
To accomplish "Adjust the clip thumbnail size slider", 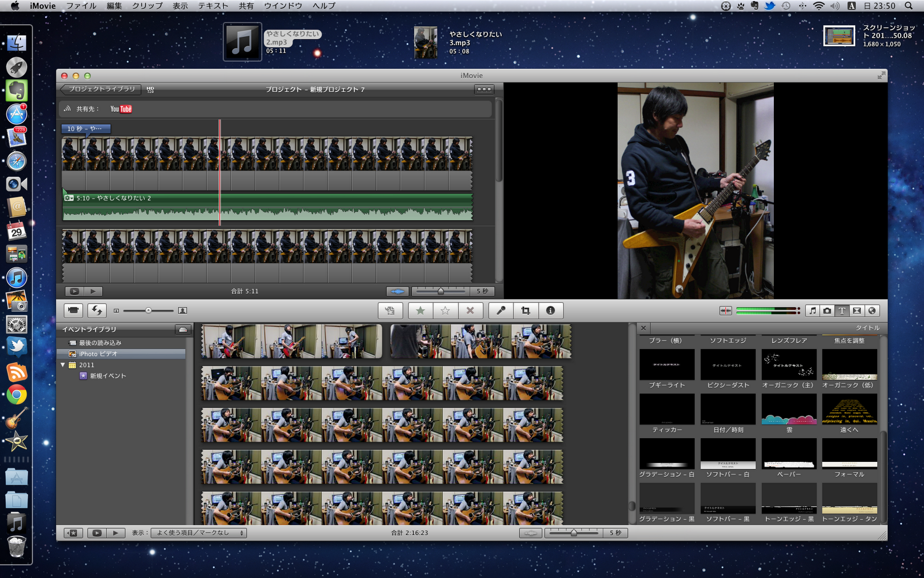I will coord(148,310).
